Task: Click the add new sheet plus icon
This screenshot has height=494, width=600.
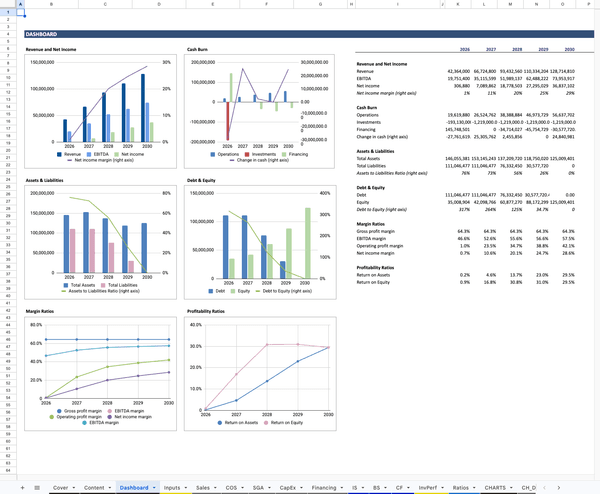Action: tap(22, 487)
